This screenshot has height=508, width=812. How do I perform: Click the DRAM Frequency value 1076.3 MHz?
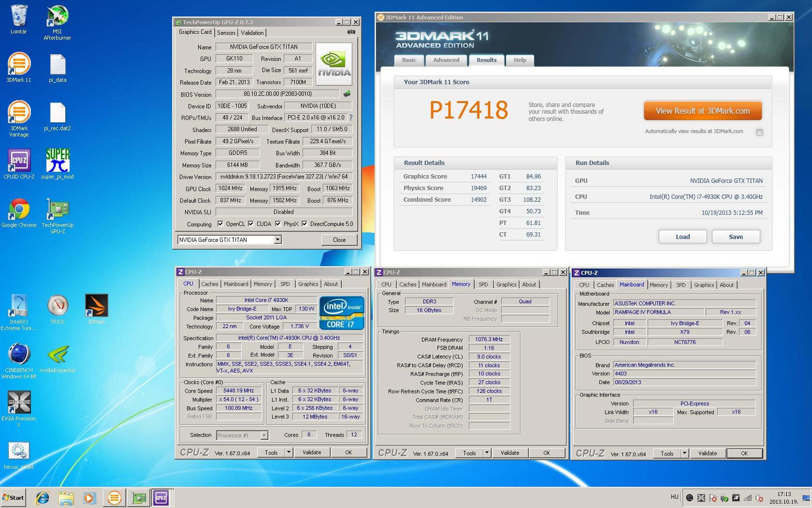click(x=489, y=339)
